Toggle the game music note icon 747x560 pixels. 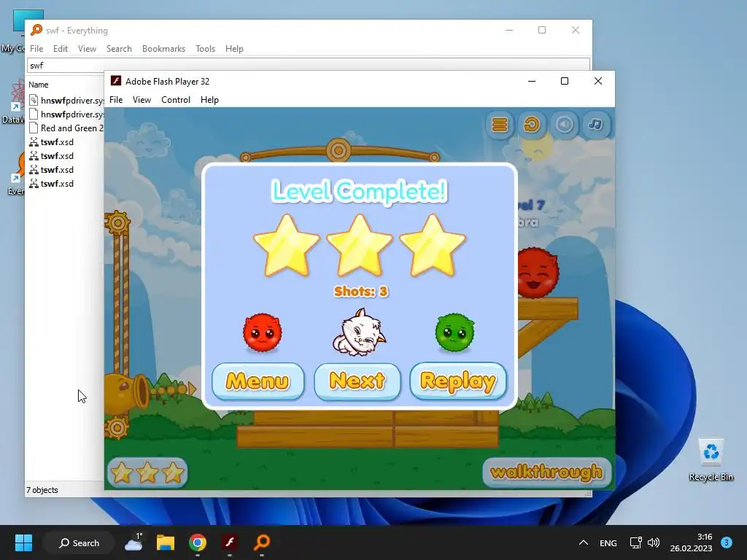pyautogui.click(x=595, y=125)
